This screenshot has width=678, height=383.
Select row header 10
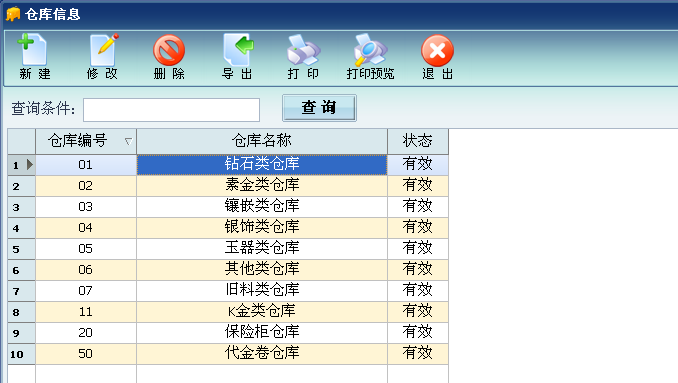pyautogui.click(x=21, y=354)
